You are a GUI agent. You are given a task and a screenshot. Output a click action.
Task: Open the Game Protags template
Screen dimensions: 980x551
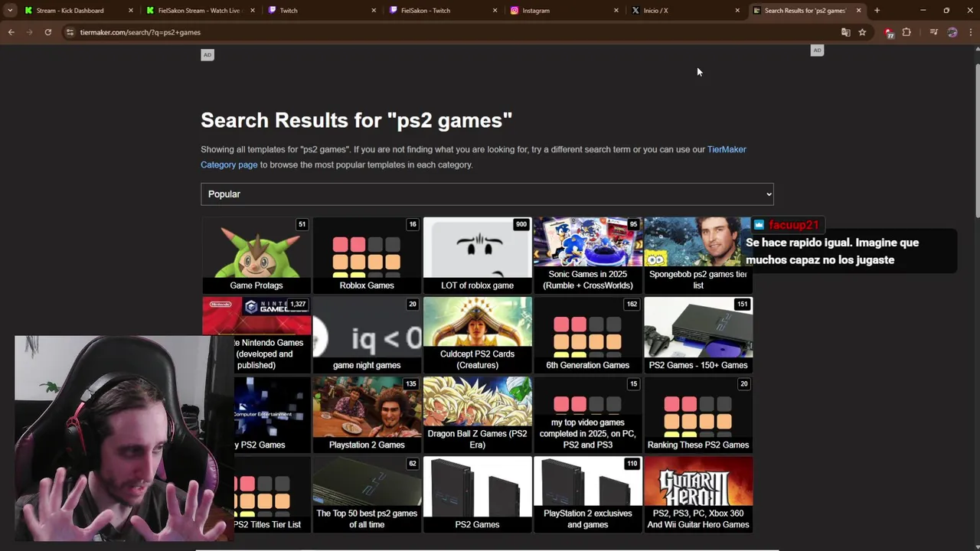pos(256,256)
